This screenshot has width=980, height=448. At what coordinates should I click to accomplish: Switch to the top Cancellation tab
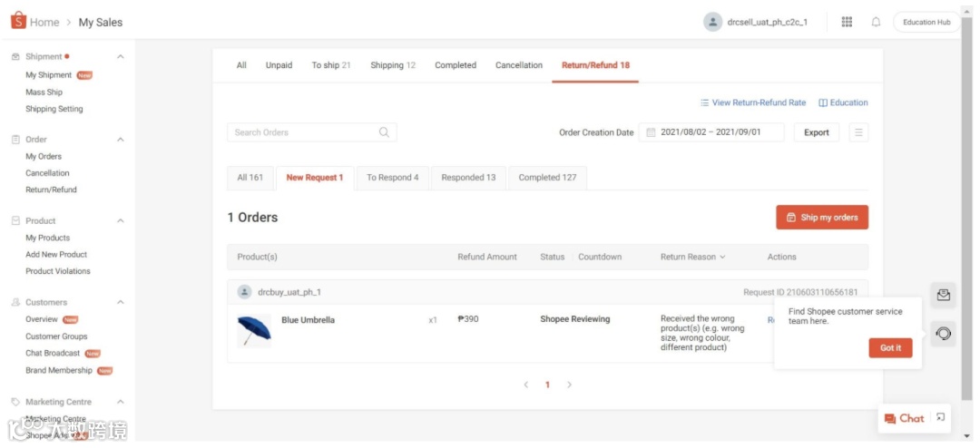(x=519, y=65)
